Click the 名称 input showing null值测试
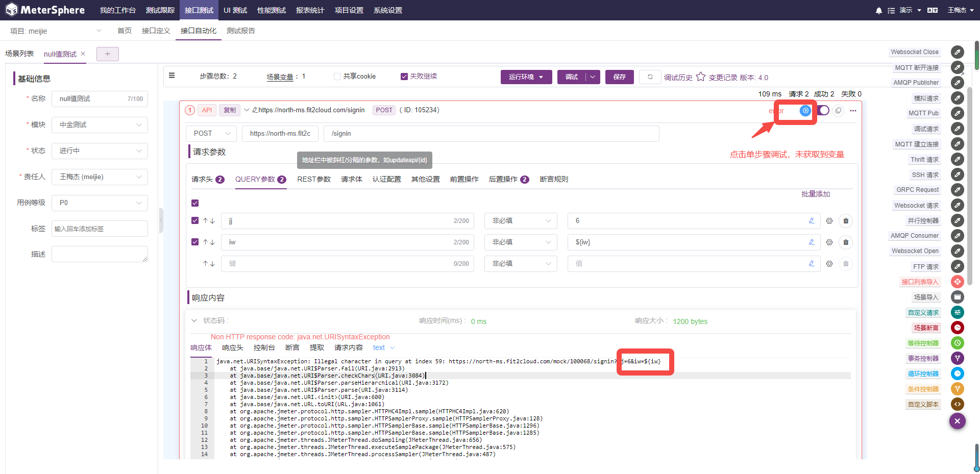The width and height of the screenshot is (980, 474). pyautogui.click(x=100, y=98)
